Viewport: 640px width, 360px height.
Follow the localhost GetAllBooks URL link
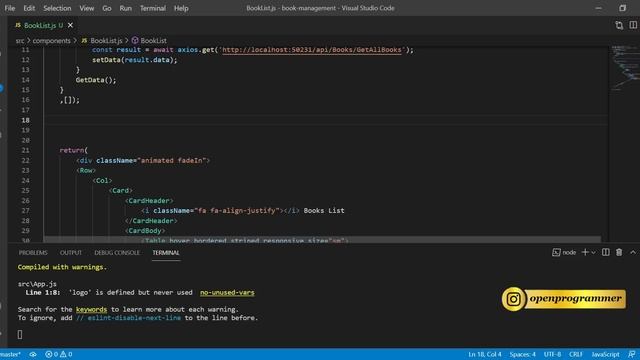tap(312, 50)
